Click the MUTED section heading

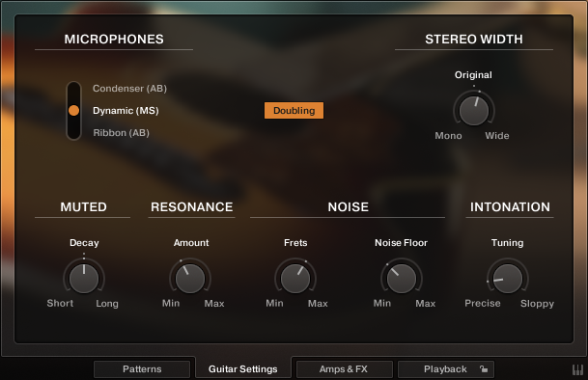coord(84,207)
